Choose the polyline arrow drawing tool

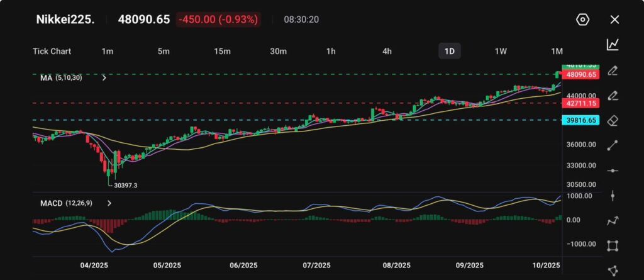pos(613,221)
